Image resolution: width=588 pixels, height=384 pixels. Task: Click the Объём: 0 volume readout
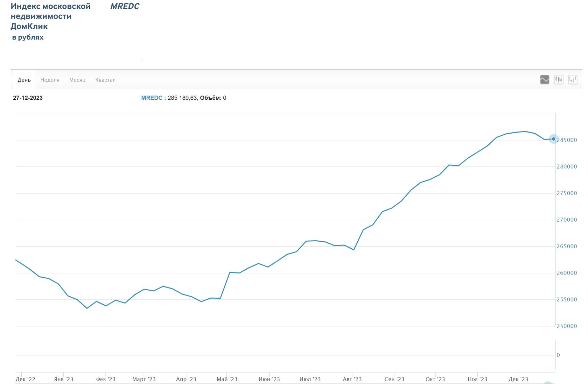213,98
